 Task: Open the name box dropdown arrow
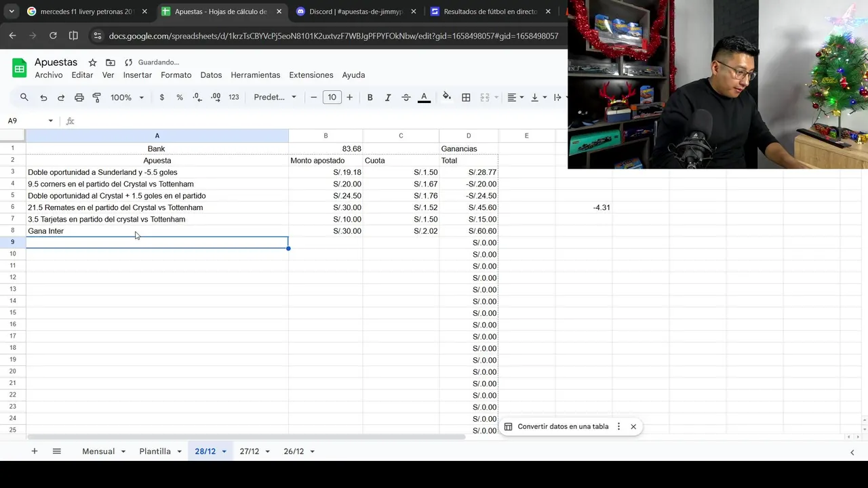50,121
